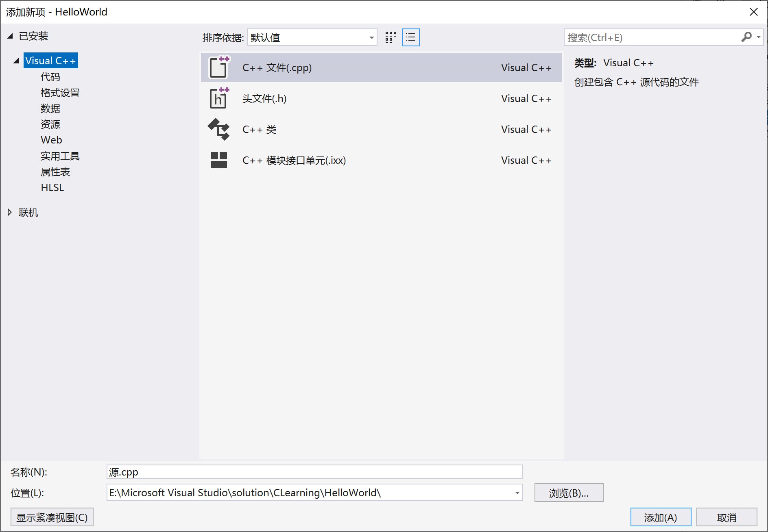The width and height of the screenshot is (768, 532).
Task: Switch to medium icons grid view
Action: click(391, 37)
